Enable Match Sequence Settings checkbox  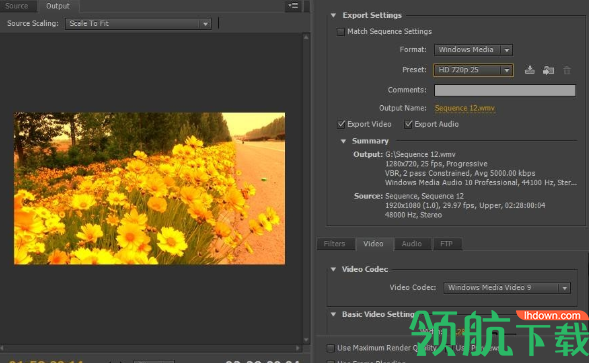341,32
